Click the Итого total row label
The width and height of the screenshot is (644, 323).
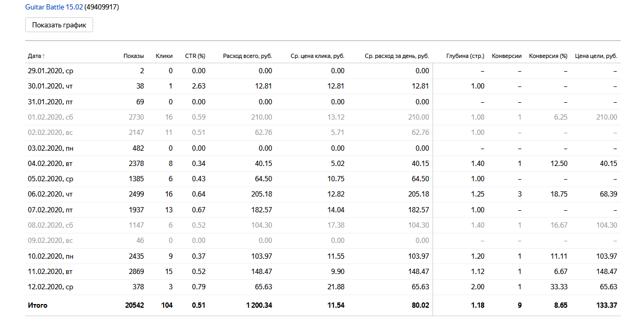[x=37, y=305]
